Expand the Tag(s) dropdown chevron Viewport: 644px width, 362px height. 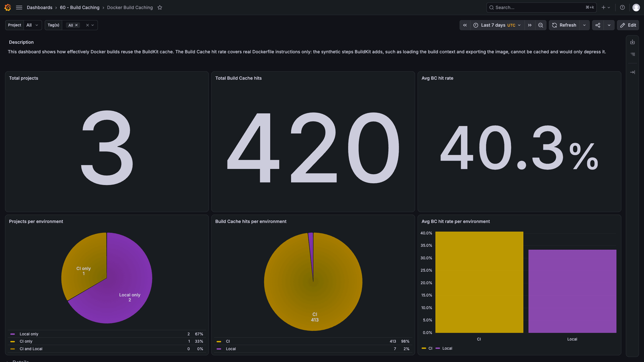[x=93, y=25]
